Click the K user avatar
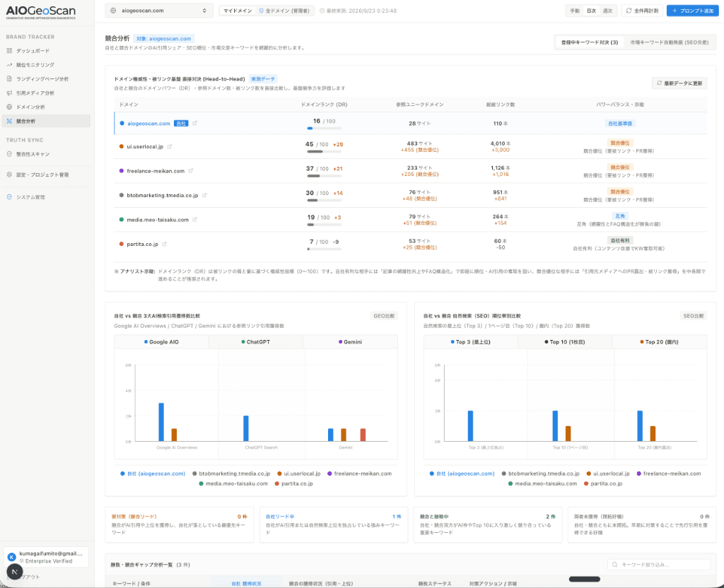Screen dimensions: 724x588 (12, 557)
